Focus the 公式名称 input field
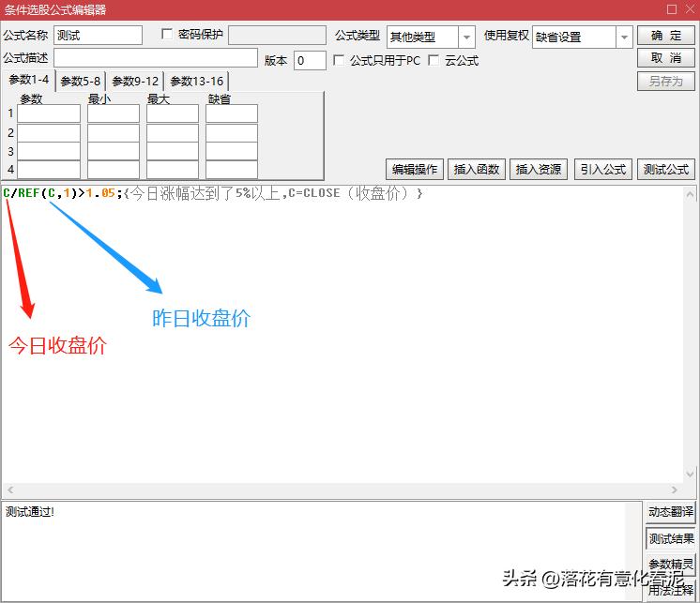 (99, 36)
